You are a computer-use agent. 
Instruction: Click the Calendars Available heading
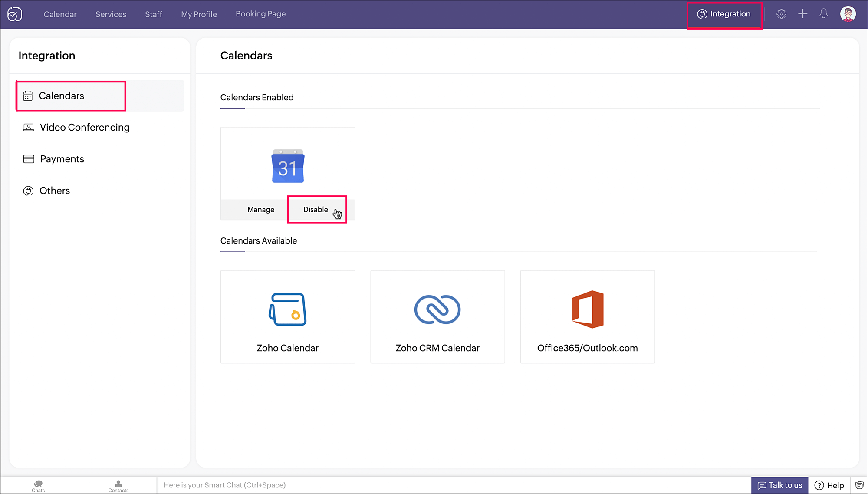pos(259,240)
